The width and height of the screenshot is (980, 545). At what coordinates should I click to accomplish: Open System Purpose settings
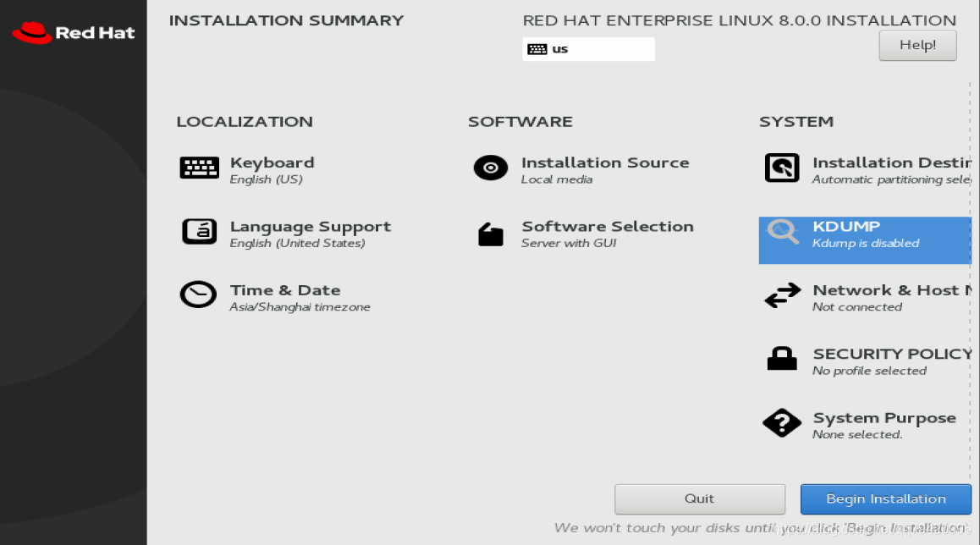coord(884,418)
